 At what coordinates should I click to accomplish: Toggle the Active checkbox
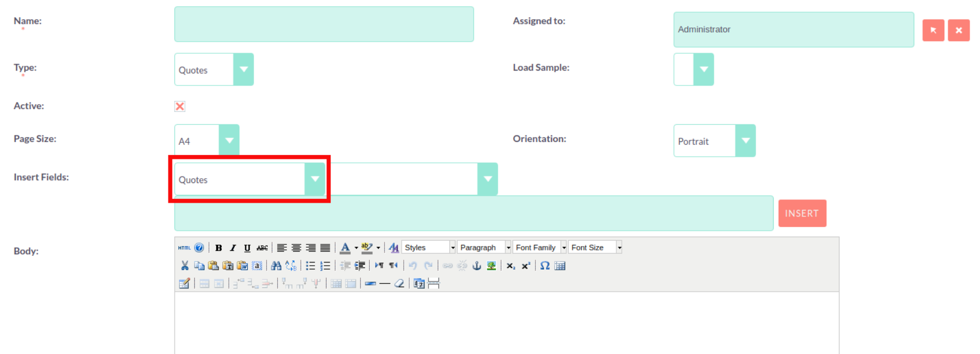tap(180, 106)
